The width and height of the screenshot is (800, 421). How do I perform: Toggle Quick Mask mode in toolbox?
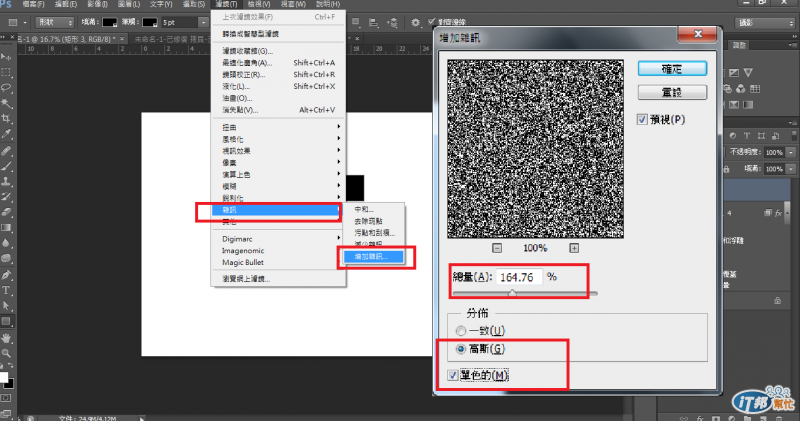[x=6, y=398]
